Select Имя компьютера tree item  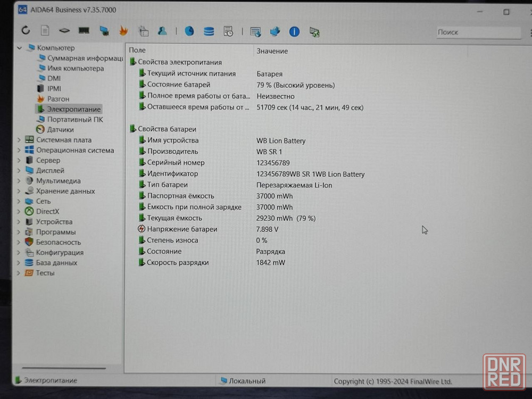click(x=71, y=68)
